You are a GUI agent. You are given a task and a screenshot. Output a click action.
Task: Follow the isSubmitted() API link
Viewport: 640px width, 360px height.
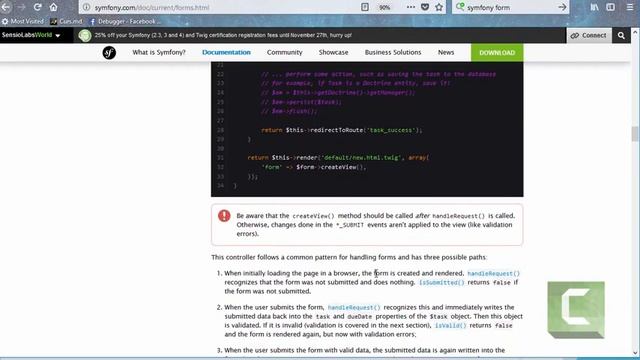[x=442, y=282]
